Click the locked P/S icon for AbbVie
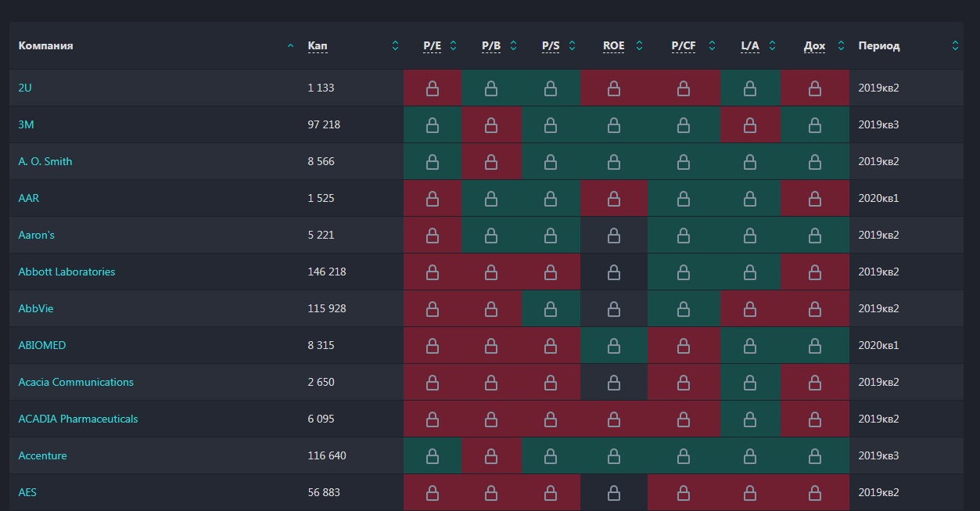 click(551, 309)
